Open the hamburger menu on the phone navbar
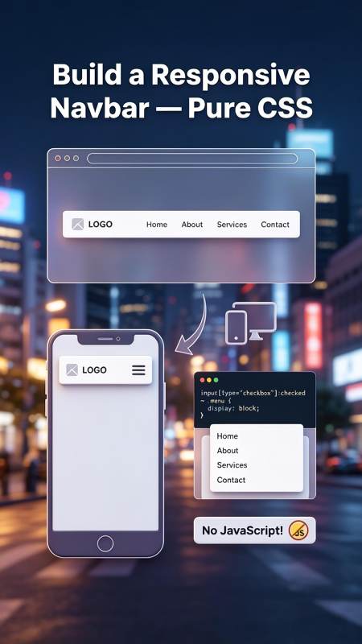Viewport: 362px width, 644px height. coord(138,370)
